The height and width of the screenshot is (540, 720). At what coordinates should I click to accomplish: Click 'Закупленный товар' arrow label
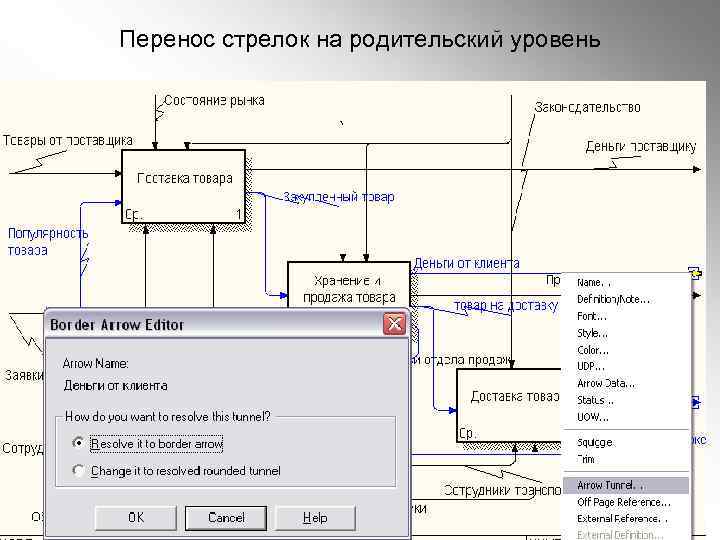coord(339,197)
